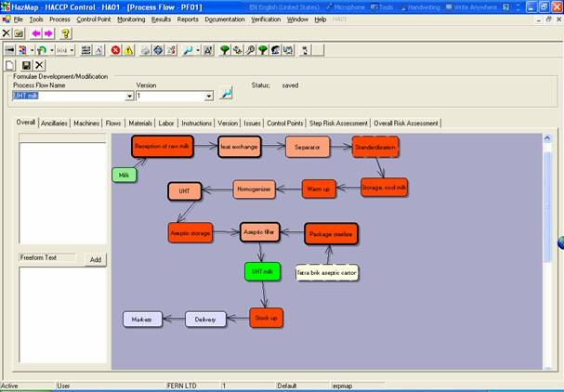Open the Verification menu
Screen dimensions: 564x392
click(265, 19)
